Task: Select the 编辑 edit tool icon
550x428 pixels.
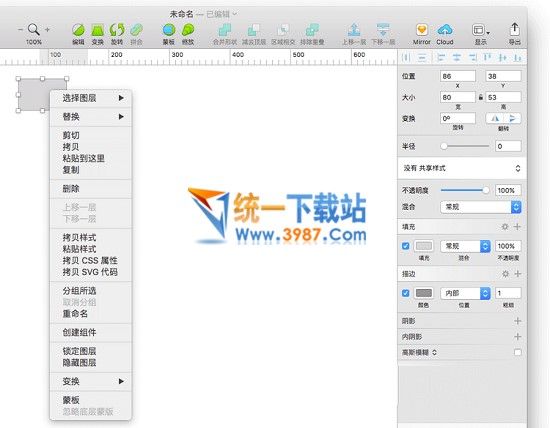Action: pyautogui.click(x=78, y=30)
